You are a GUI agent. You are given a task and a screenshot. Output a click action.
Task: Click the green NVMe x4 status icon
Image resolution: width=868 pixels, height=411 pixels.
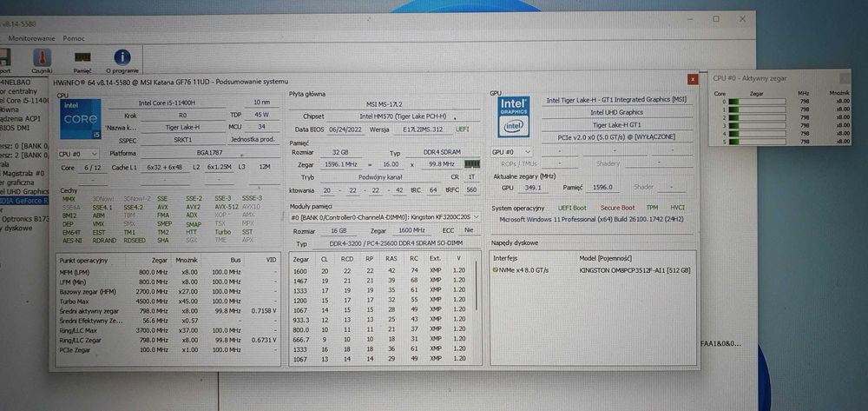pyautogui.click(x=495, y=270)
